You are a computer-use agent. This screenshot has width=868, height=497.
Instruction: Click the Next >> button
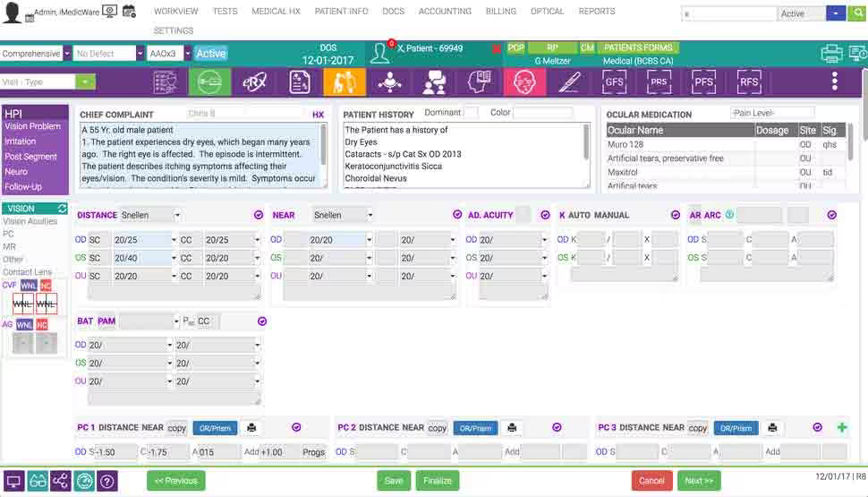(699, 480)
